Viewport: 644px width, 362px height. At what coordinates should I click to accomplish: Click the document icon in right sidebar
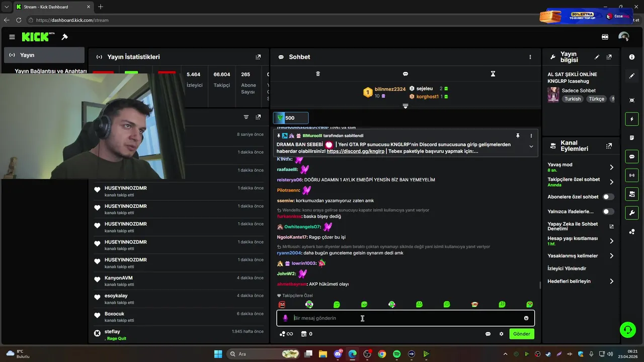pos(632,138)
